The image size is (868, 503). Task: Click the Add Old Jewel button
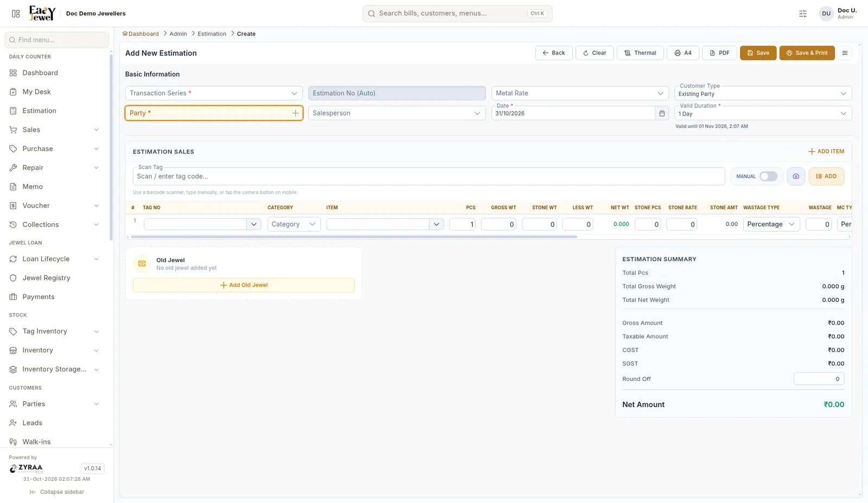(244, 285)
